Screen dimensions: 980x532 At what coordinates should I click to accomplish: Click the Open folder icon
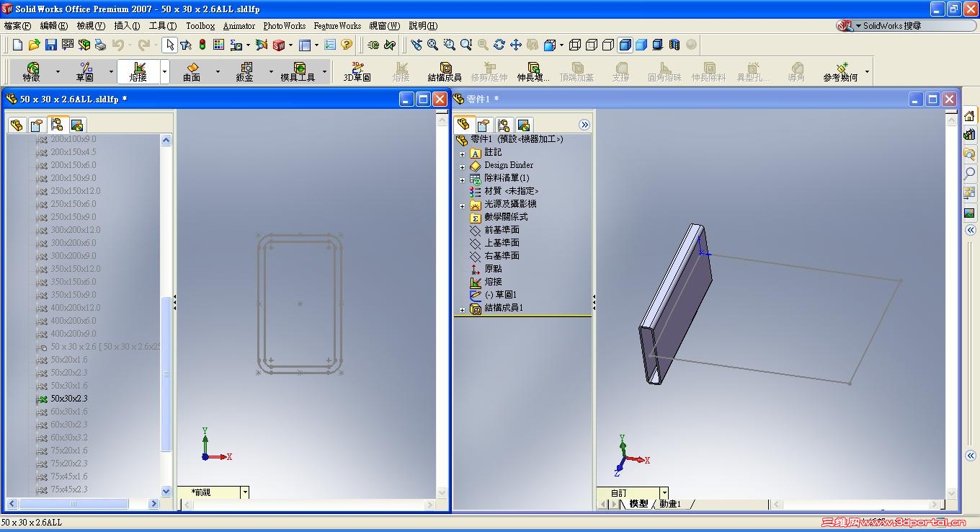pyautogui.click(x=34, y=45)
